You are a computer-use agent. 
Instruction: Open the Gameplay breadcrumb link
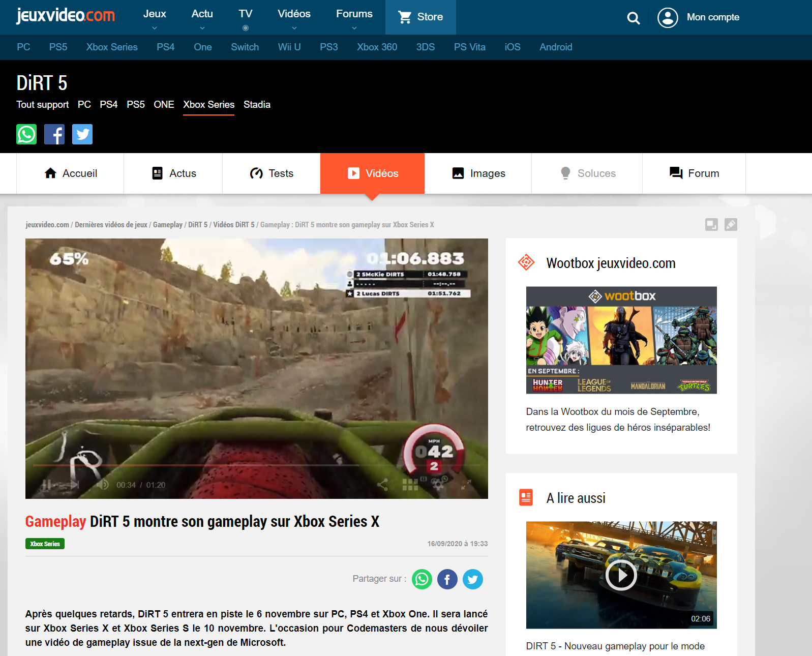167,224
